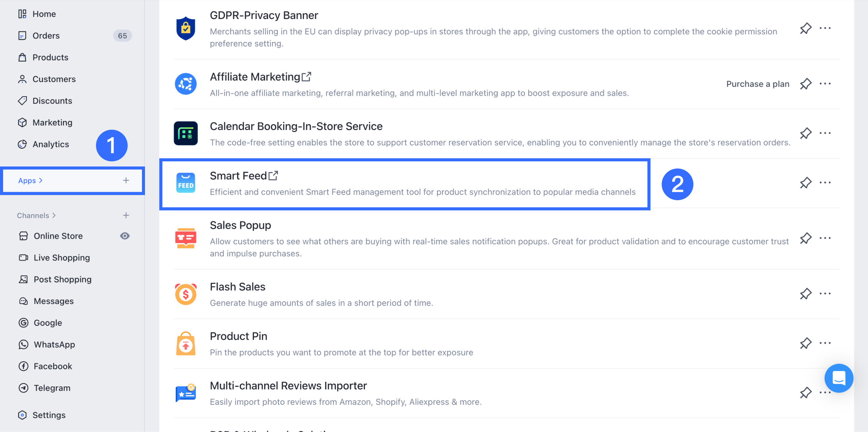
Task: Go to Orders in sidebar
Action: (x=46, y=36)
